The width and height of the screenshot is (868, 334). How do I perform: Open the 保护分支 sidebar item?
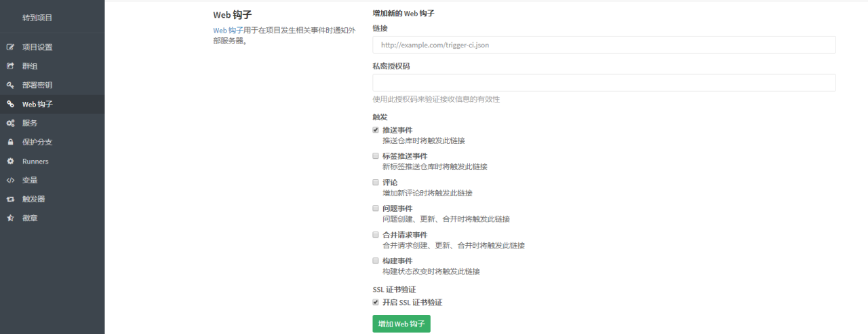click(52, 143)
